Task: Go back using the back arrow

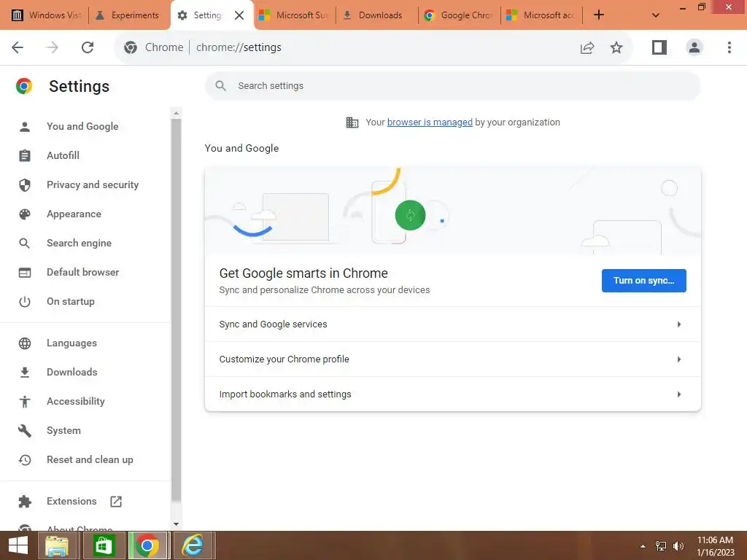Action: click(18, 47)
